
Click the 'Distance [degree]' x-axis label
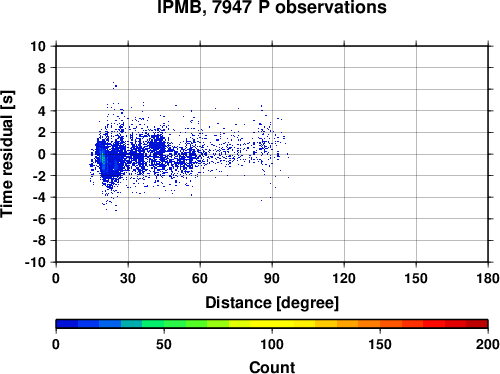tap(272, 303)
